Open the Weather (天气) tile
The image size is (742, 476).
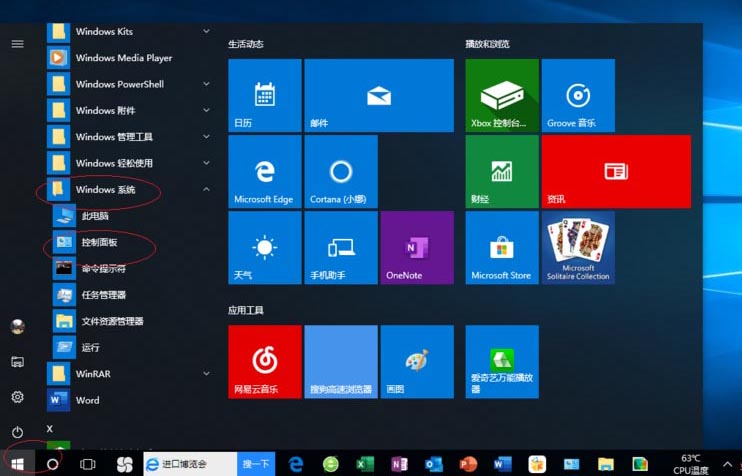pos(265,247)
